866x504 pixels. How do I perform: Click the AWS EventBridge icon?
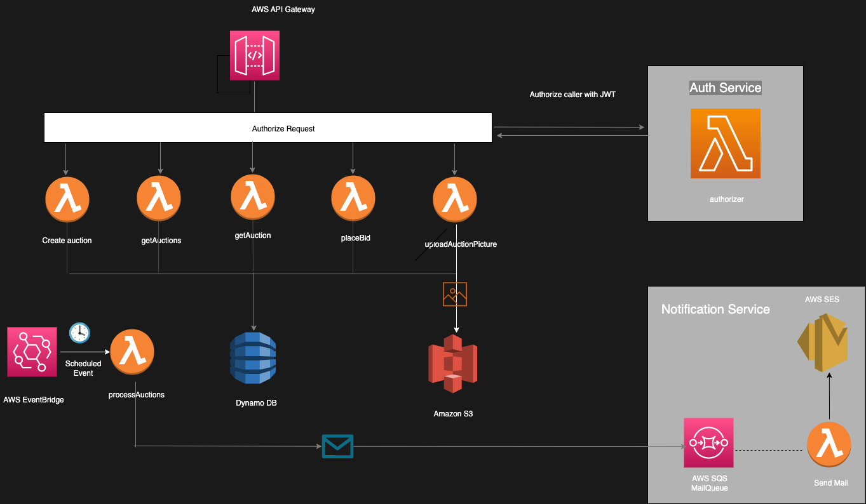coord(32,352)
